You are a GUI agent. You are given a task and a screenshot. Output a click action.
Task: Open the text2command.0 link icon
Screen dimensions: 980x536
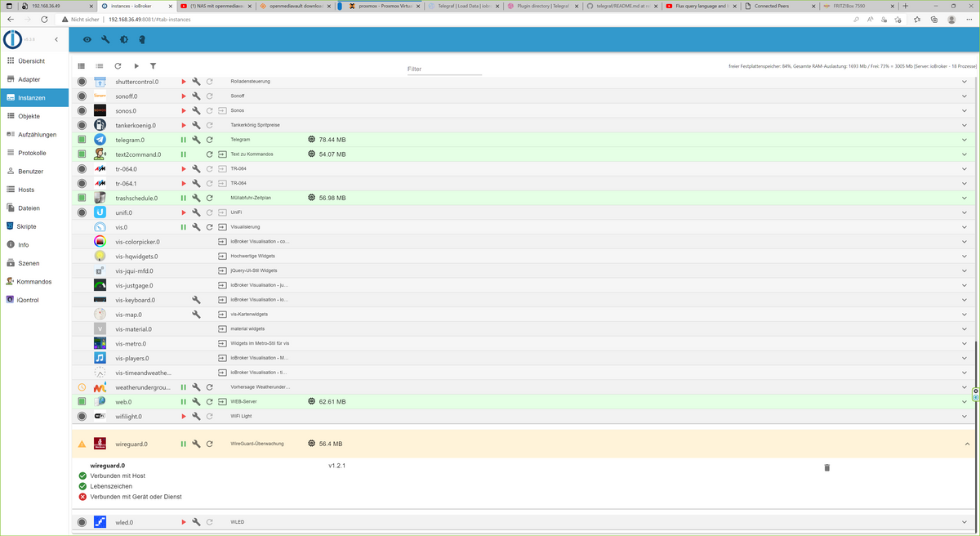(x=222, y=154)
